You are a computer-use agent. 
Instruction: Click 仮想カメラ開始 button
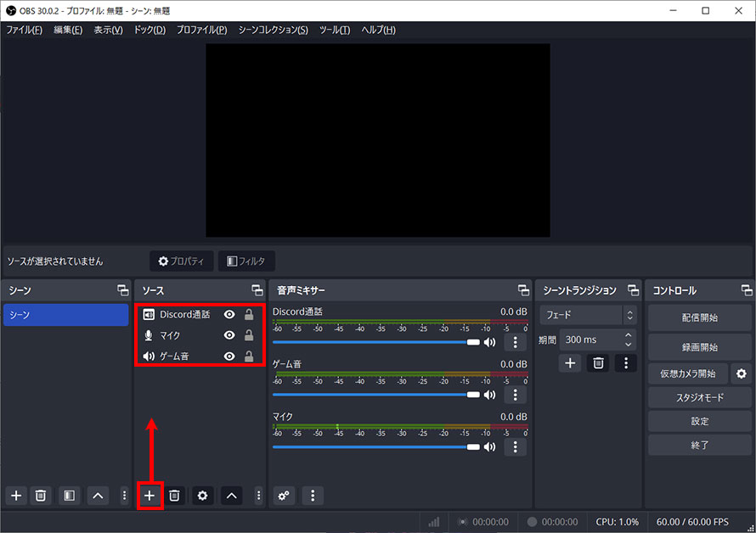[687, 373]
